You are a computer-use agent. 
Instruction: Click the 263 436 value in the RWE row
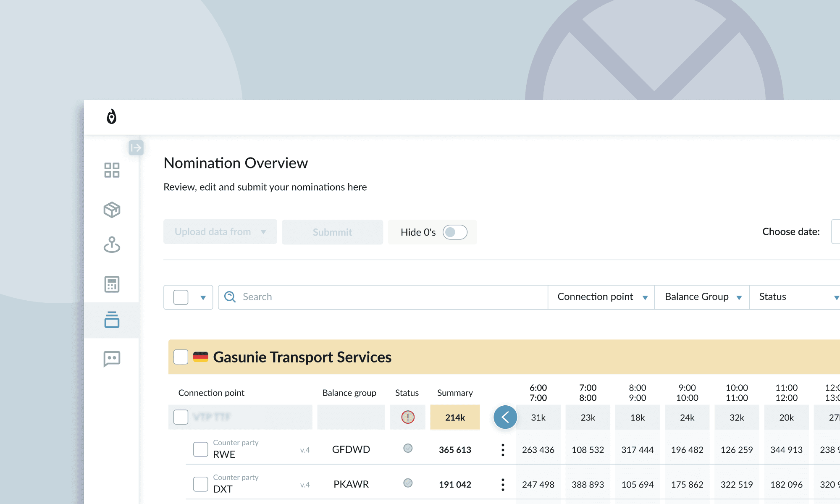click(538, 450)
